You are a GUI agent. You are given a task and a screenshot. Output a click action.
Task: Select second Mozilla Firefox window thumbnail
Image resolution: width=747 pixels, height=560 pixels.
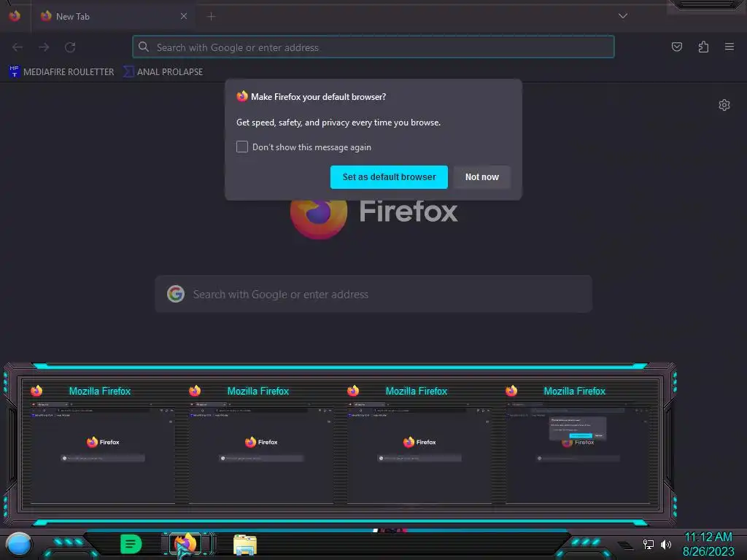pos(260,446)
